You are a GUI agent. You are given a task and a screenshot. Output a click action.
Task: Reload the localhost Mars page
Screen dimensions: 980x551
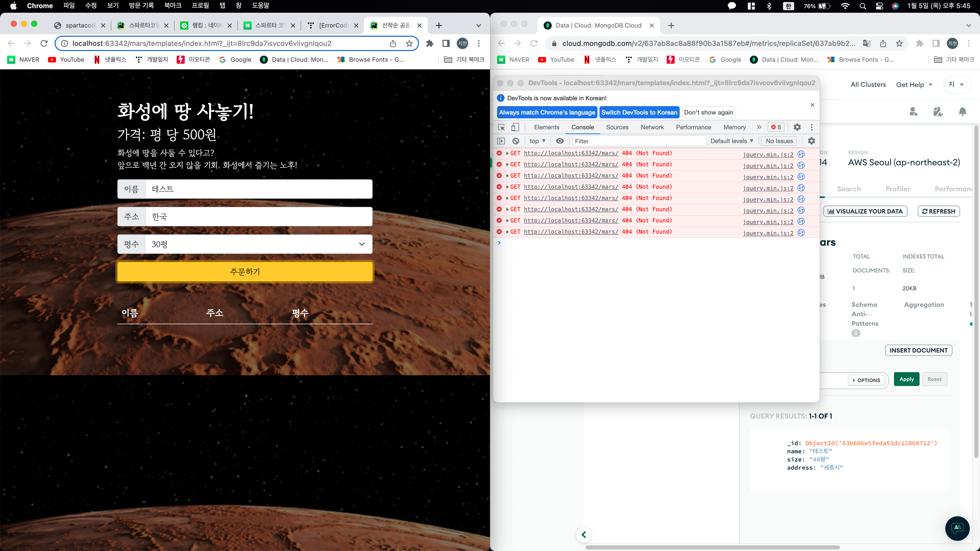(x=44, y=43)
